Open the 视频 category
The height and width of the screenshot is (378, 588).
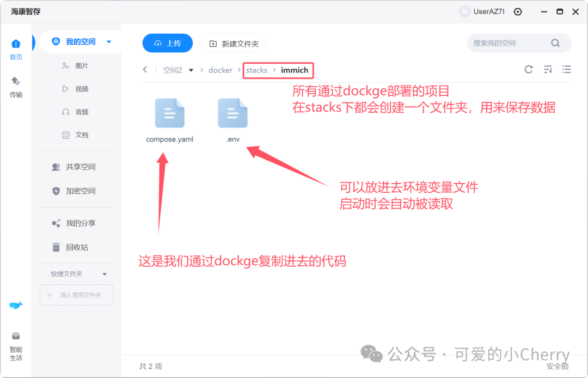pyautogui.click(x=75, y=89)
